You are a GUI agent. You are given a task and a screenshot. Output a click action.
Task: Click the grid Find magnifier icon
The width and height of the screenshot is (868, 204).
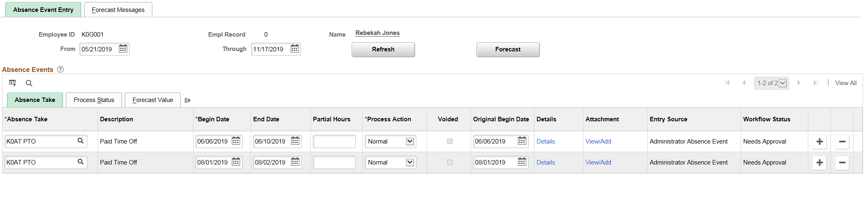(29, 83)
